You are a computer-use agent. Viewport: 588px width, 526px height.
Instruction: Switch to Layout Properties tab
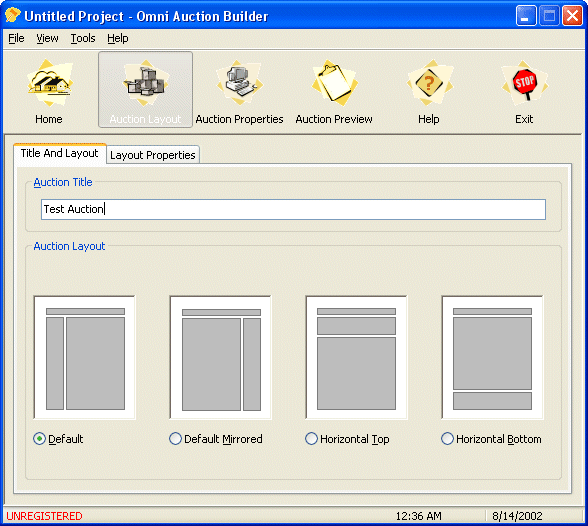click(153, 155)
